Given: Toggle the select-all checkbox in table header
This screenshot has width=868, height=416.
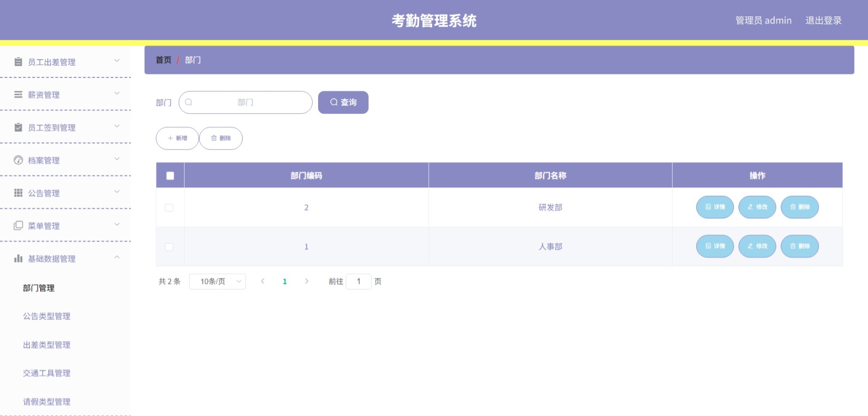Looking at the screenshot, I should point(170,175).
